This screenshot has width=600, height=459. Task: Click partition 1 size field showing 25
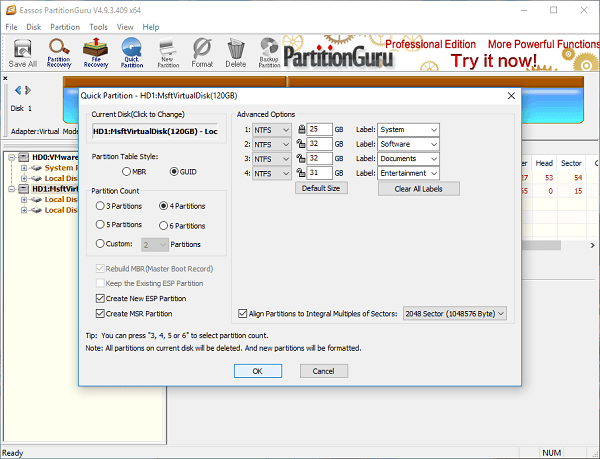(x=320, y=129)
